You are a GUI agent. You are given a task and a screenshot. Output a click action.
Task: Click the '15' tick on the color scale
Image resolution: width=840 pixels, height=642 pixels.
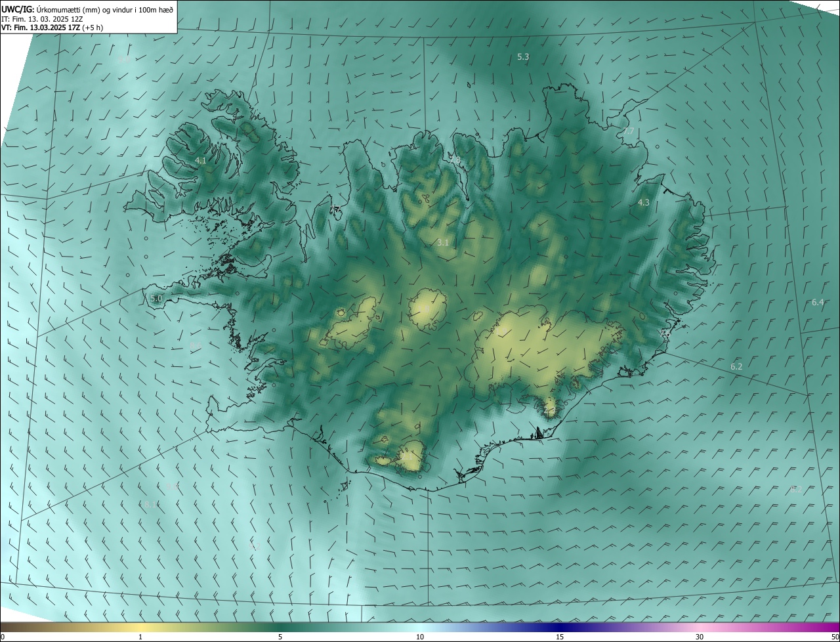coord(560,637)
